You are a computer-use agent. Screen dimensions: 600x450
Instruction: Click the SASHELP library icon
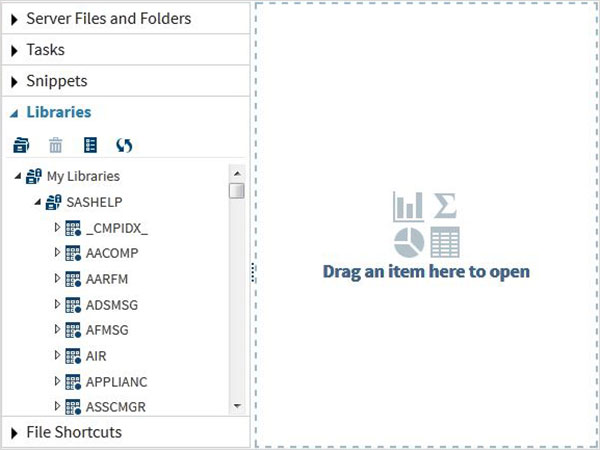pyautogui.click(x=53, y=202)
